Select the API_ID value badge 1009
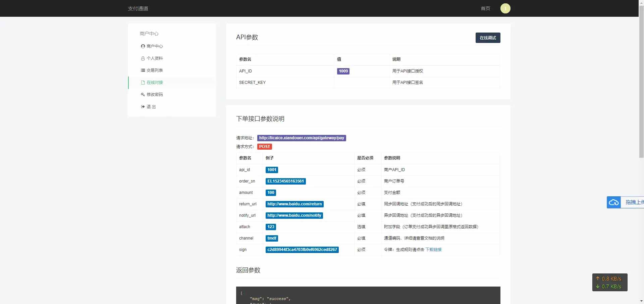Screen dimensions: 644x304 [x=343, y=71]
